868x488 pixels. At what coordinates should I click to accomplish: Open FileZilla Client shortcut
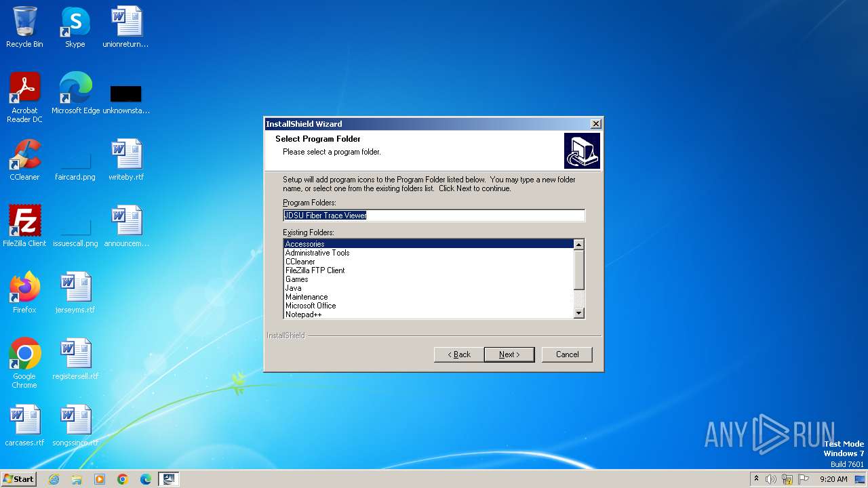coord(24,226)
